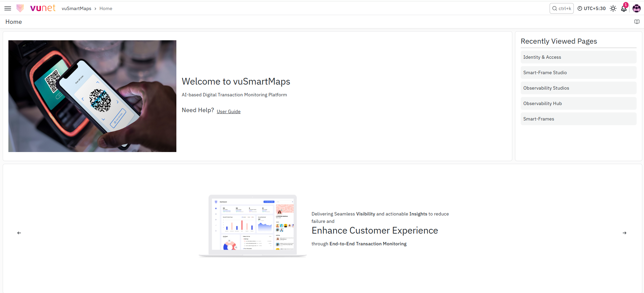Open the User Guide link

coord(228,111)
